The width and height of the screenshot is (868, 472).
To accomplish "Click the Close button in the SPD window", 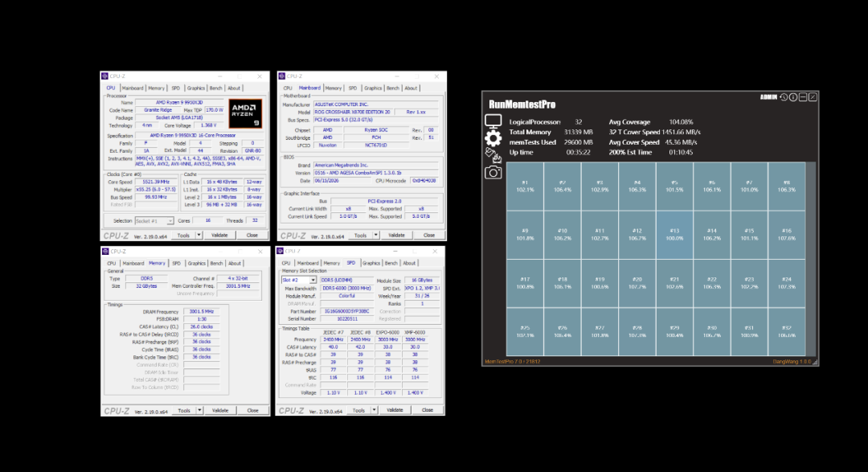I will [x=428, y=410].
